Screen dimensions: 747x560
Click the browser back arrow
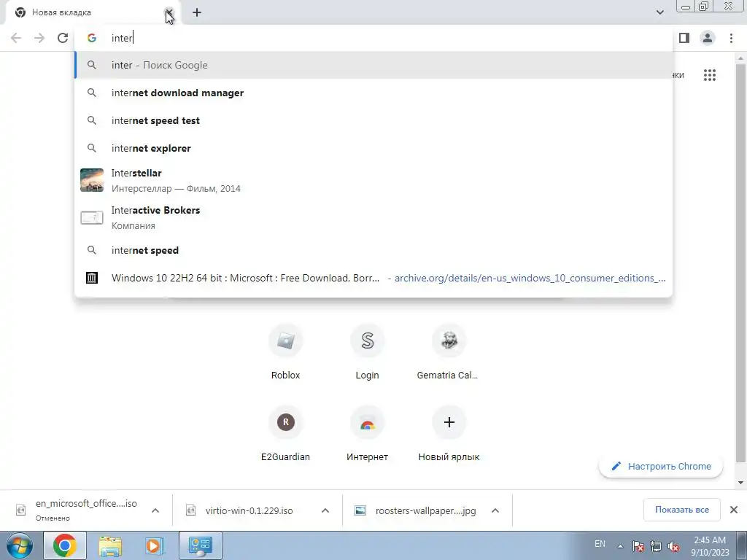coord(16,38)
